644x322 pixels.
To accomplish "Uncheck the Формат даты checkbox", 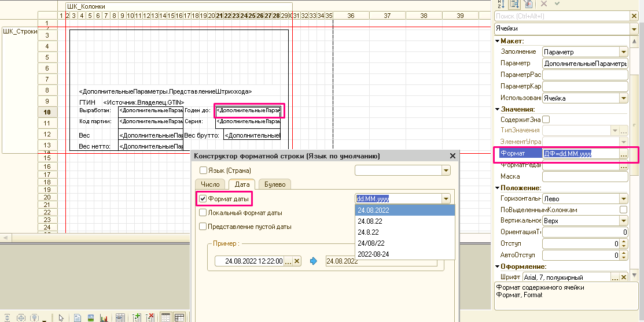I will click(203, 199).
